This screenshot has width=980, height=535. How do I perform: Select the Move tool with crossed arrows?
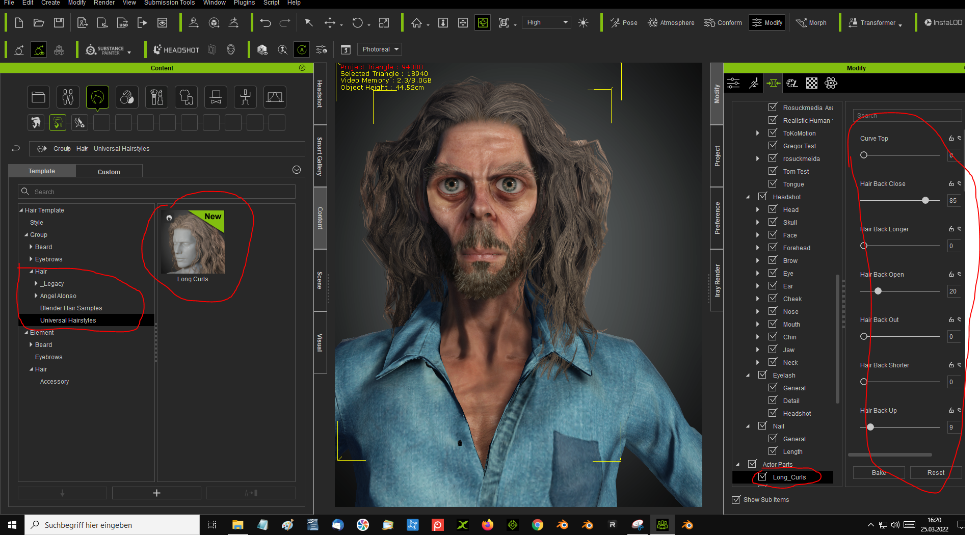[x=330, y=22]
